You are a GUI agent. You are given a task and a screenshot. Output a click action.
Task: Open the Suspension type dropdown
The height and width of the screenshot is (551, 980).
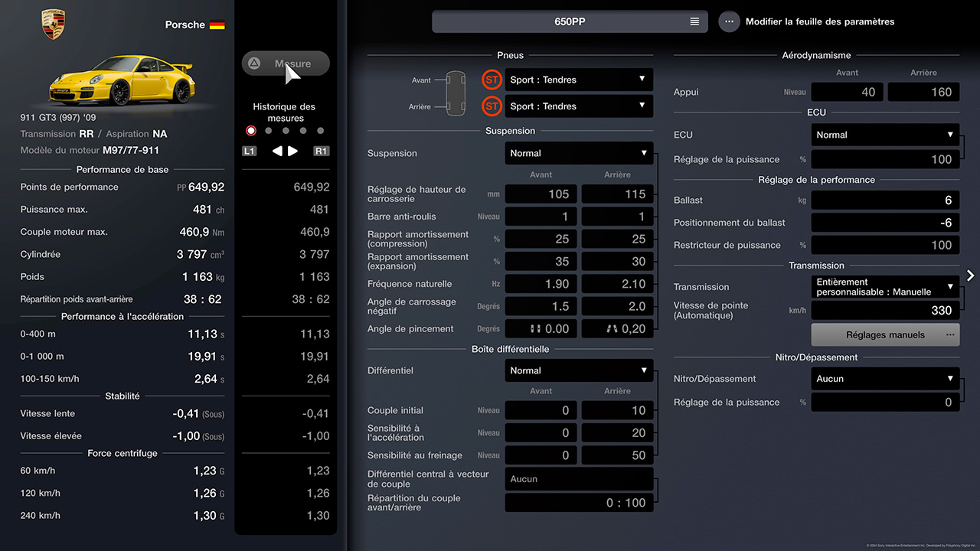(x=579, y=153)
